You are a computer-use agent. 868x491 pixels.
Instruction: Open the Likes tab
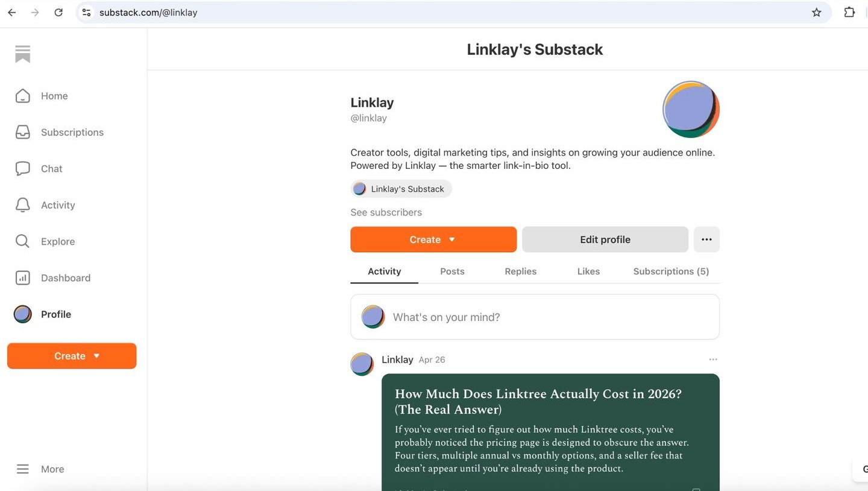(588, 271)
